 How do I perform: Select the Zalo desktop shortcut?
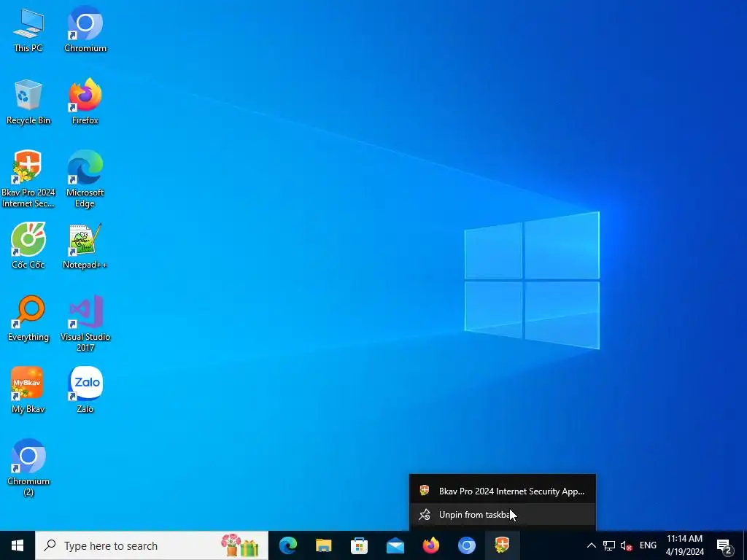(85, 391)
